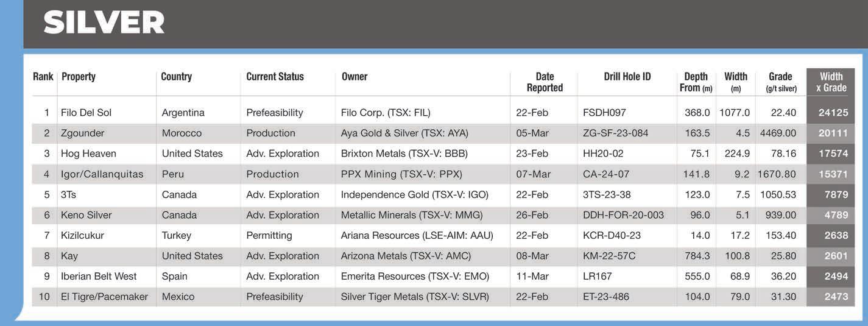Select the Ariana Resources owner entry
Image resolution: width=868 pixels, height=326 pixels.
pos(417,235)
